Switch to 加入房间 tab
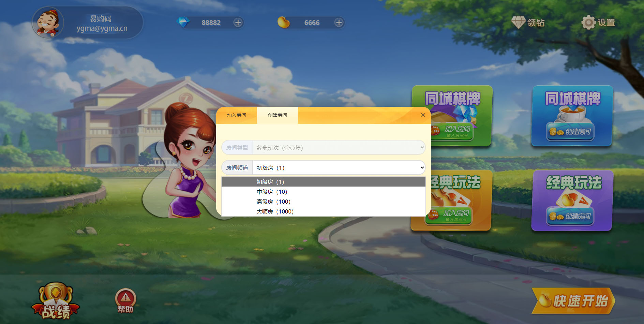The height and width of the screenshot is (324, 644). [x=236, y=115]
